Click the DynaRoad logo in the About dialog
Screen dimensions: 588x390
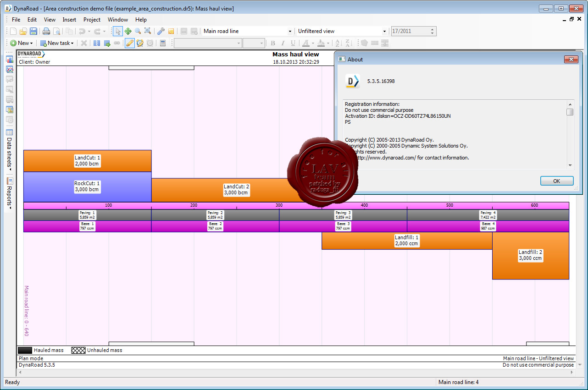click(x=352, y=81)
